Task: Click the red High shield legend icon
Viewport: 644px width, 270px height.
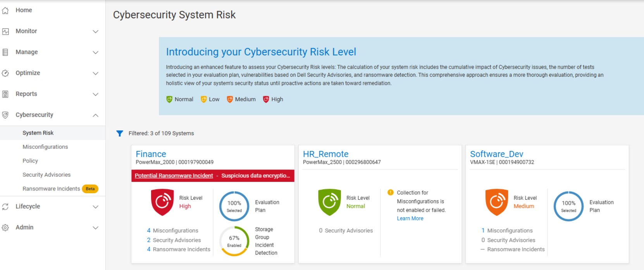Action: coord(266,99)
